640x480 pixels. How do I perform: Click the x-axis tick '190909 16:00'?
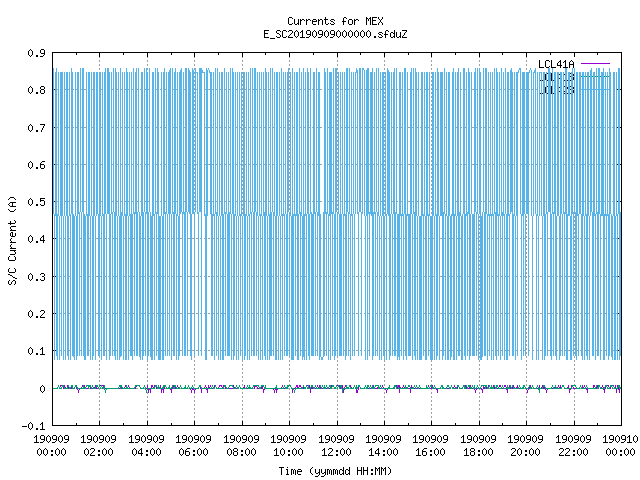click(x=431, y=446)
